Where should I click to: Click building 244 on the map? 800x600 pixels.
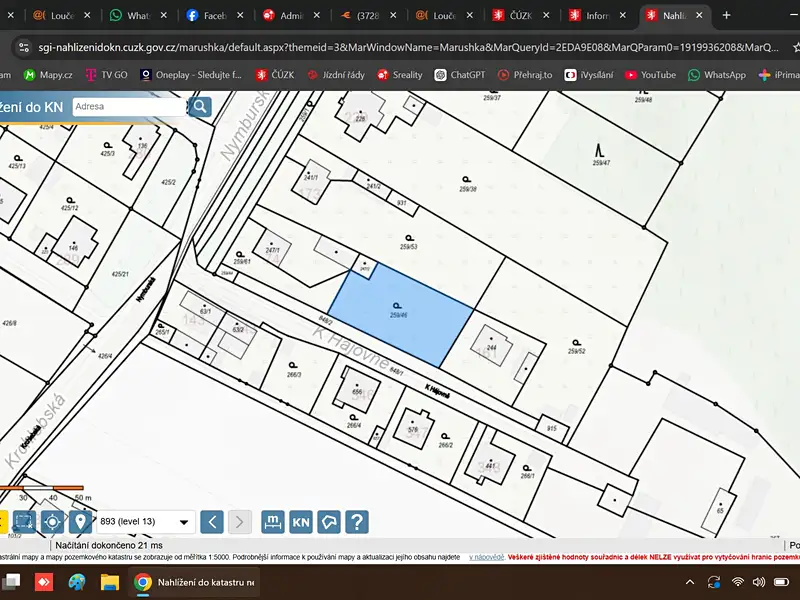click(491, 345)
